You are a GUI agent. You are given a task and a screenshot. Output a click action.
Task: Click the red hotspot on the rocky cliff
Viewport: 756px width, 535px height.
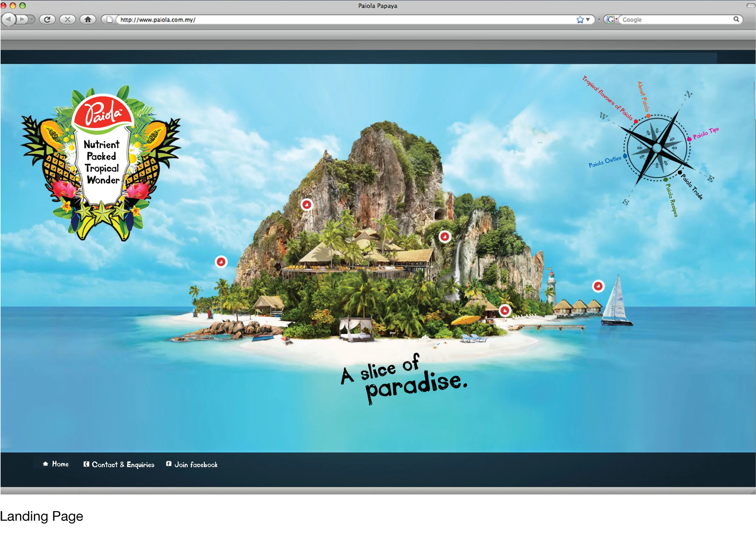tap(307, 205)
